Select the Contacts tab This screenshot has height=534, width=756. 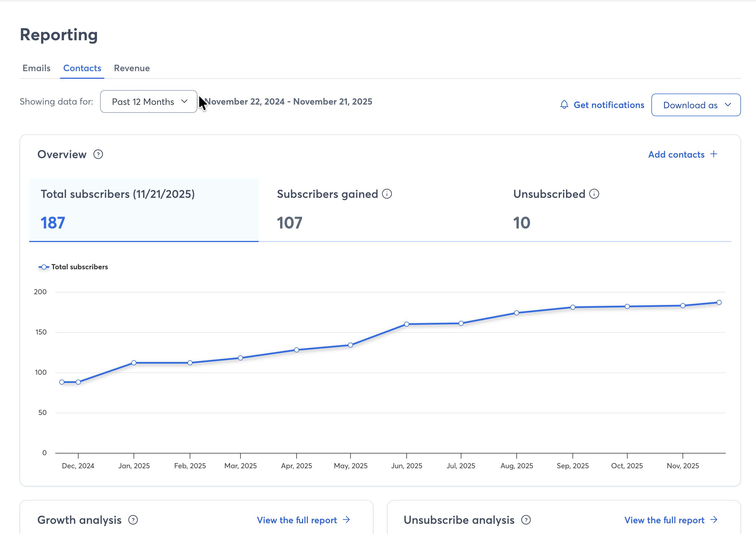click(82, 68)
